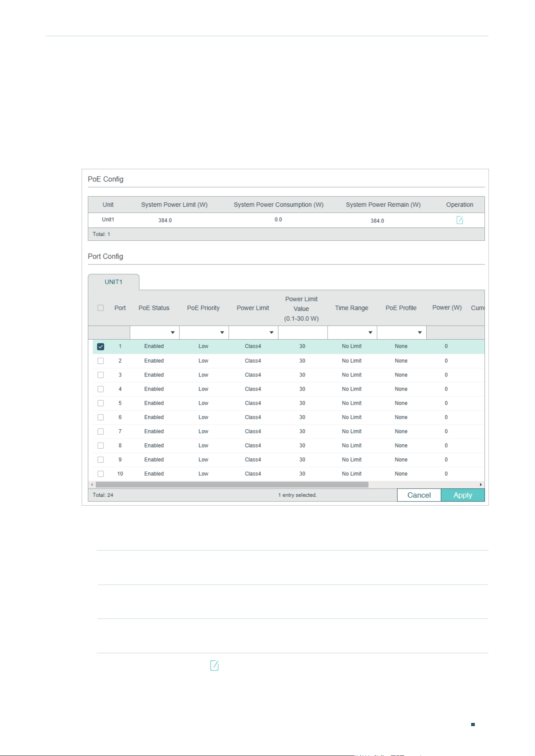Check the port 8 row checkbox
The image size is (535, 756).
(101, 445)
